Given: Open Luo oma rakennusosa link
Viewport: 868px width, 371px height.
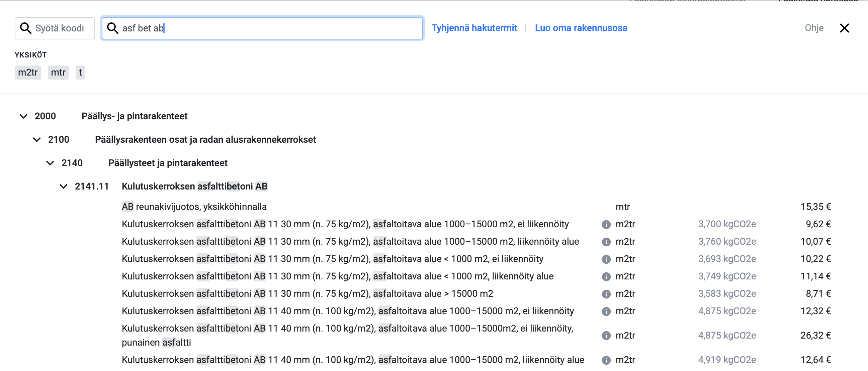Looking at the screenshot, I should click(x=581, y=28).
